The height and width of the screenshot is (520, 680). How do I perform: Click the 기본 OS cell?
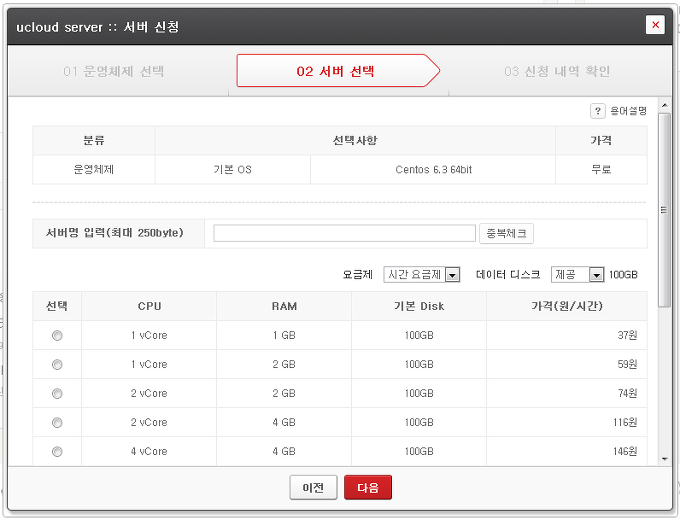pyautogui.click(x=232, y=170)
